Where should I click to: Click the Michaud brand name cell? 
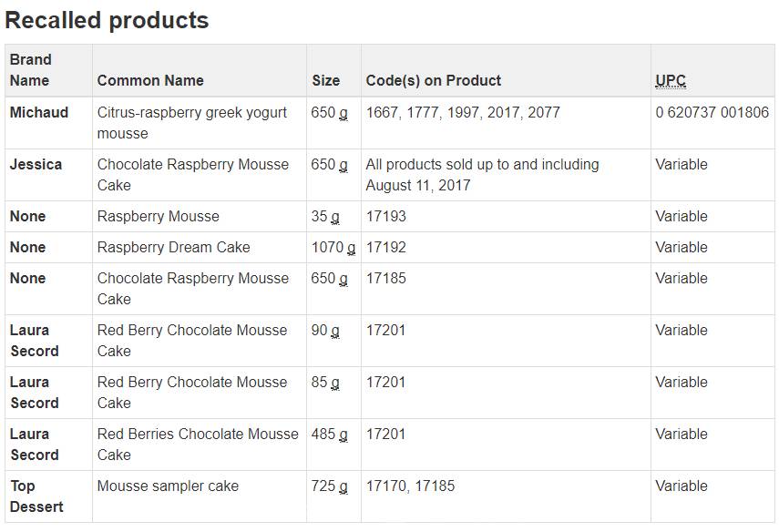click(39, 112)
